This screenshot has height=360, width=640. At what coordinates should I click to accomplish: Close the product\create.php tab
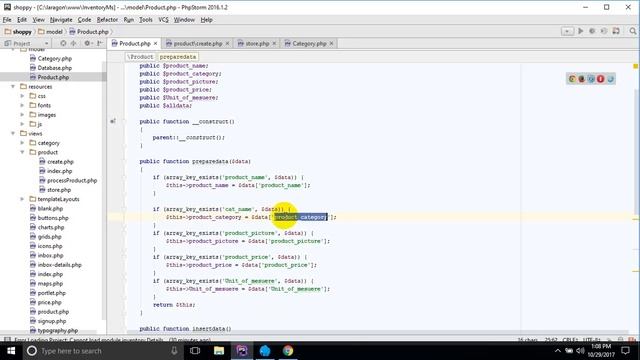pos(227,43)
